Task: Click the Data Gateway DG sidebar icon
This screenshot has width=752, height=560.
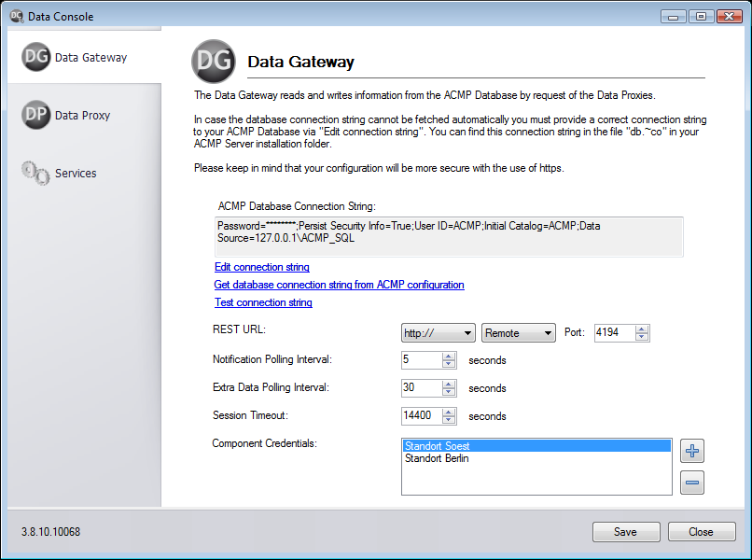Action: (x=35, y=58)
